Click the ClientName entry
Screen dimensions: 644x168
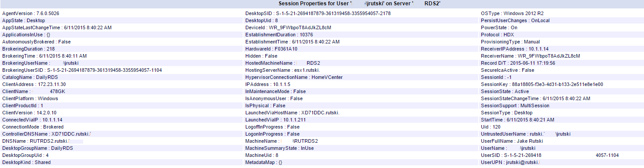tap(34, 91)
